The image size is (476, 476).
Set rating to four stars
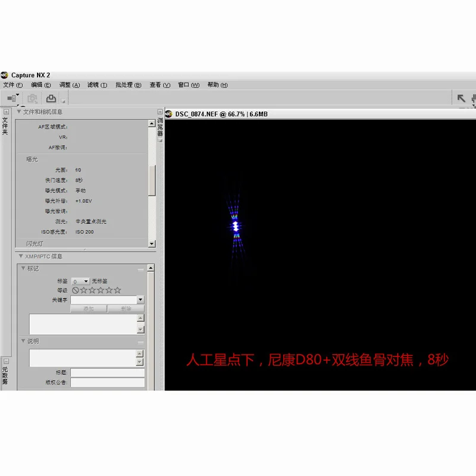tap(109, 290)
